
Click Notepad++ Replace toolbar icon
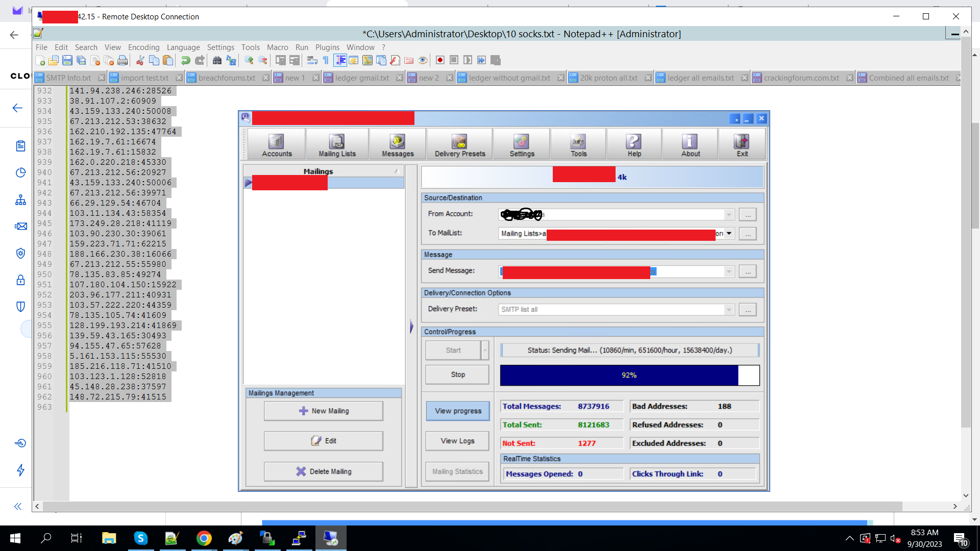coord(231,60)
